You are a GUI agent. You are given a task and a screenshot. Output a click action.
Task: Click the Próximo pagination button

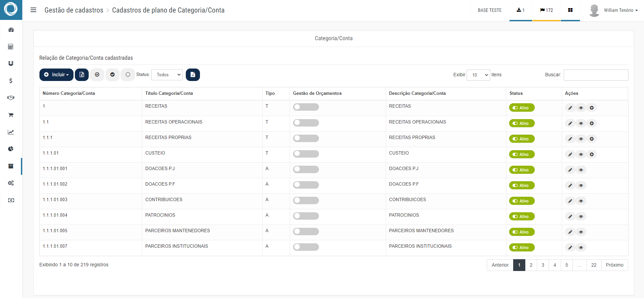pos(615,265)
